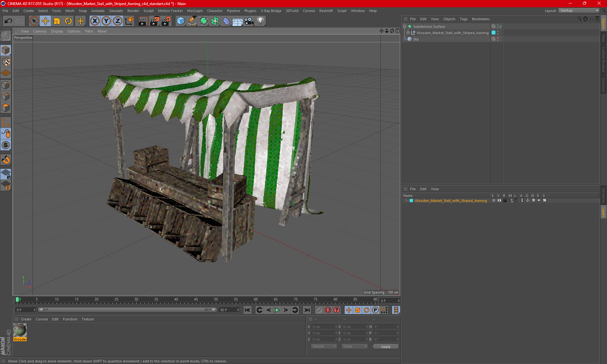This screenshot has height=364, width=607.
Task: Toggle the Subdivision Surface enable checkmark
Action: point(500,27)
